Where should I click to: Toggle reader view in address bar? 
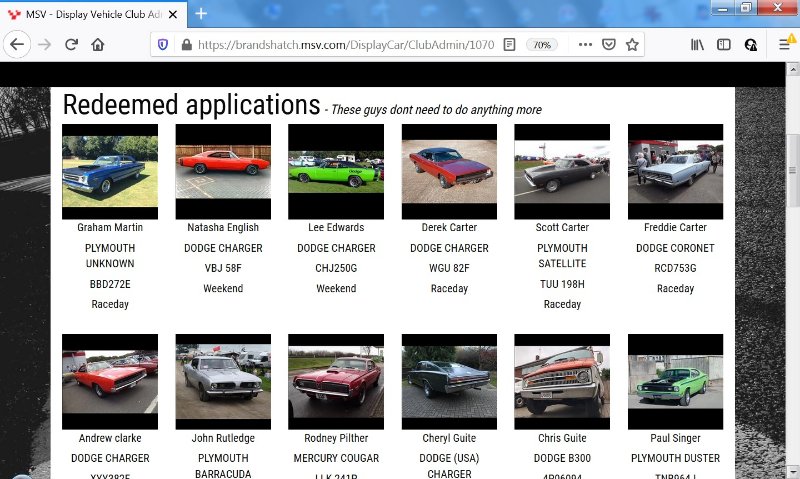click(509, 45)
